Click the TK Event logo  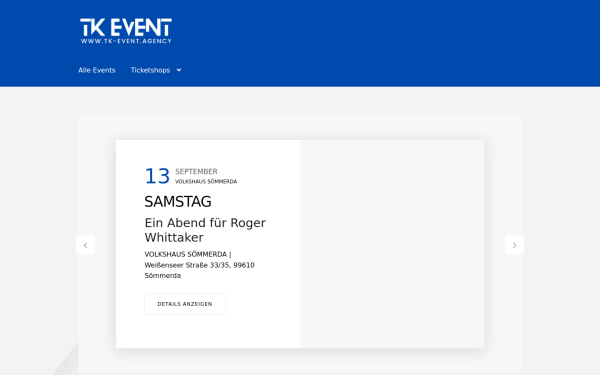point(126,31)
